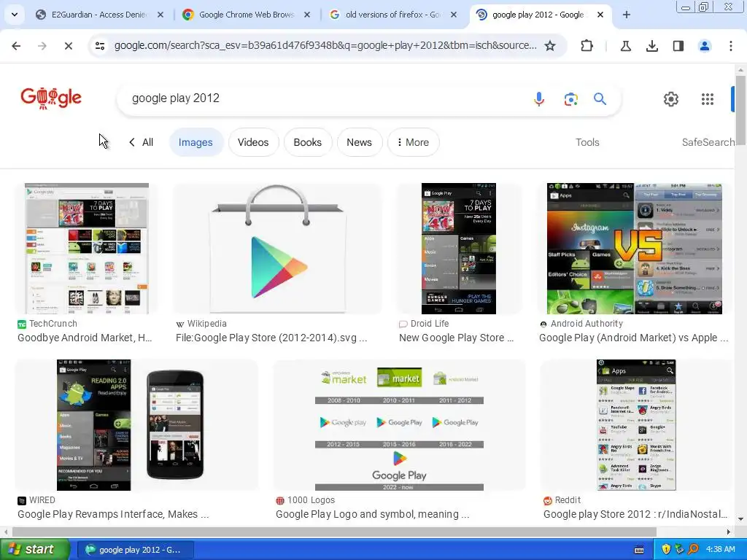This screenshot has width=747, height=560.
Task: Open the Downloads icon
Action: click(651, 46)
